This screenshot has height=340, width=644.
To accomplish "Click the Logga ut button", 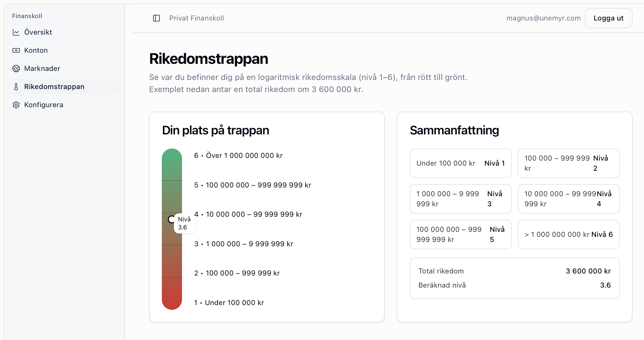I will pyautogui.click(x=608, y=18).
